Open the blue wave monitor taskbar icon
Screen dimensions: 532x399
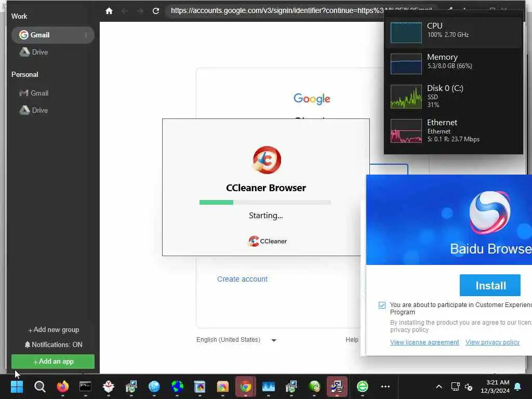click(x=269, y=387)
